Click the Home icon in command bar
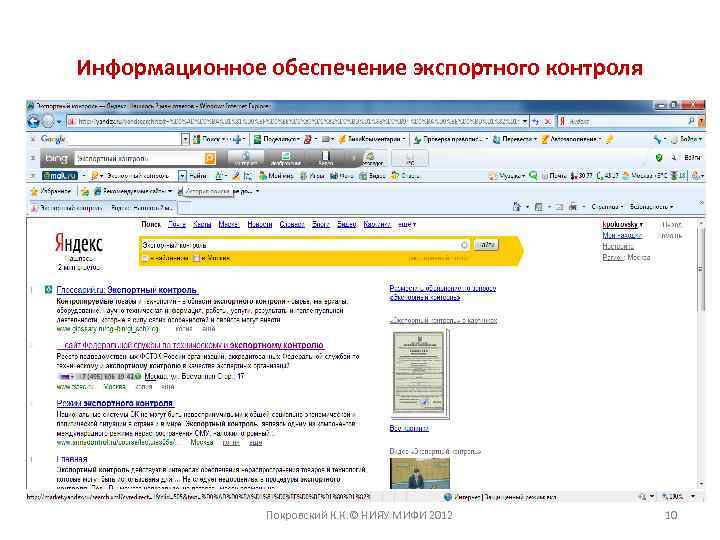Image resolution: width=720 pixels, height=540 pixels. 517,207
